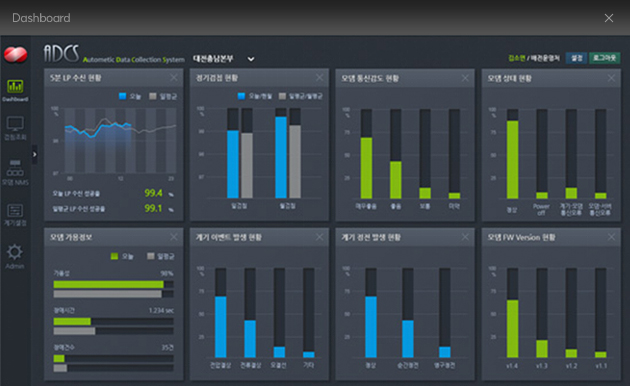Click the v1.4 bar in FW Version chart
Viewport: 630px width, 386px height.
512,329
